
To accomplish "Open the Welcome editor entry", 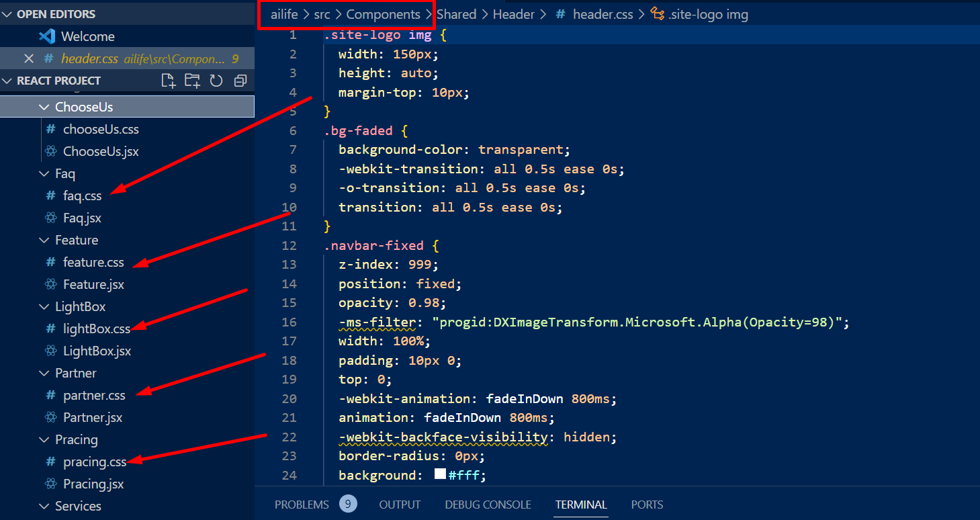I will (x=87, y=36).
